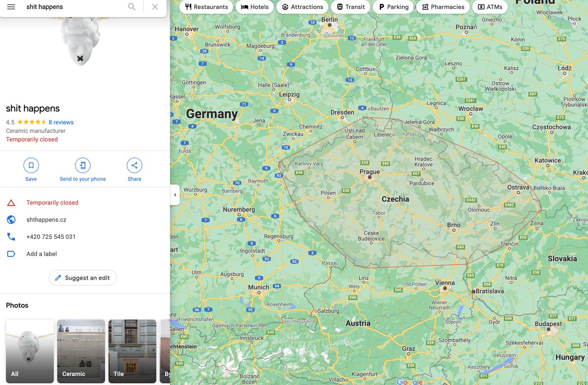Click the Salzburg label on map

coord(328,311)
